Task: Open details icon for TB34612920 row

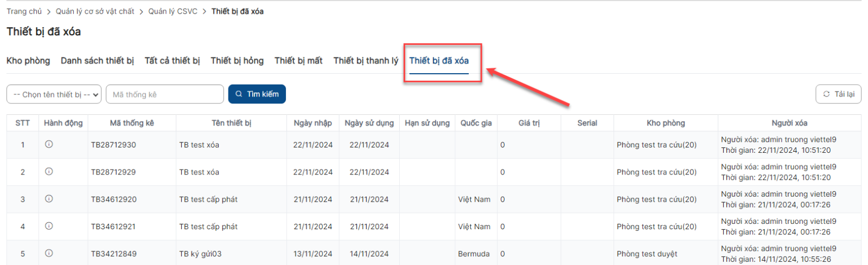Action: pos(49,199)
